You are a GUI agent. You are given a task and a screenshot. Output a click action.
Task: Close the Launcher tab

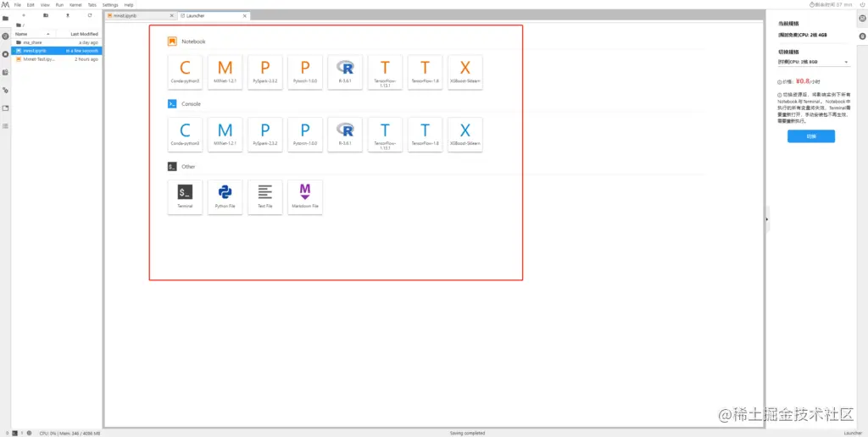pos(245,15)
